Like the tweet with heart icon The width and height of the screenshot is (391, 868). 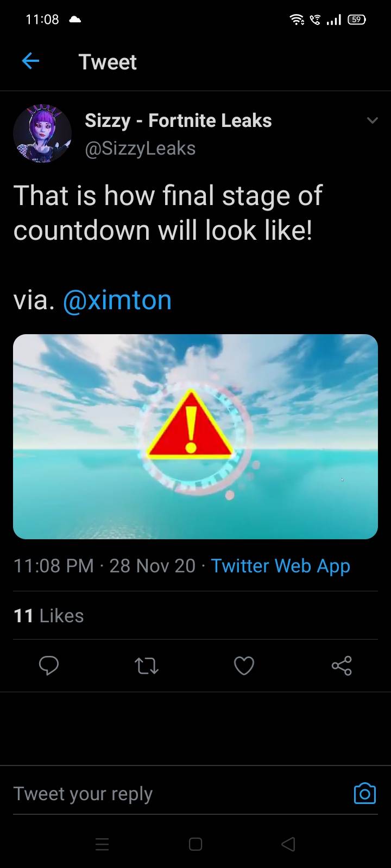[244, 666]
